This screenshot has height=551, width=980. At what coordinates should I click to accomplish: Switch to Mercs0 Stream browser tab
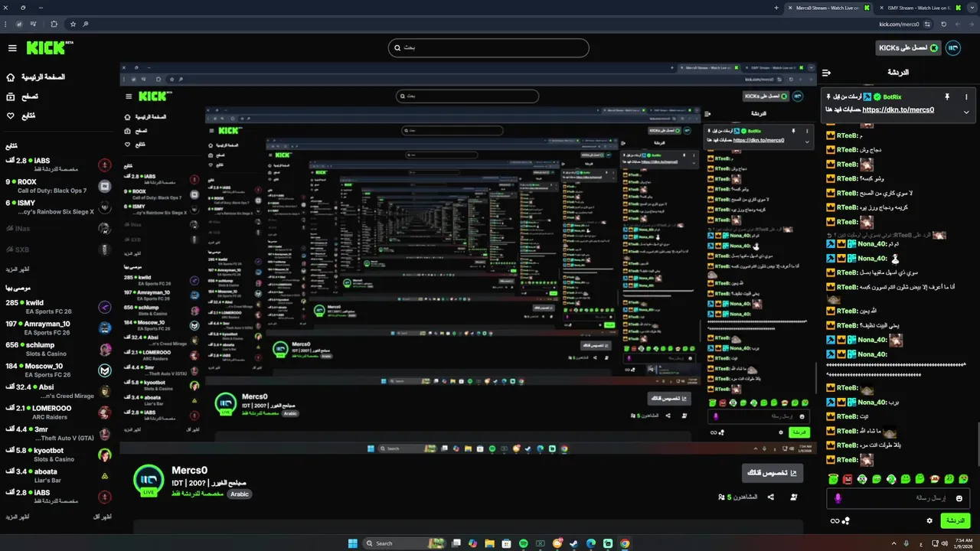(828, 8)
